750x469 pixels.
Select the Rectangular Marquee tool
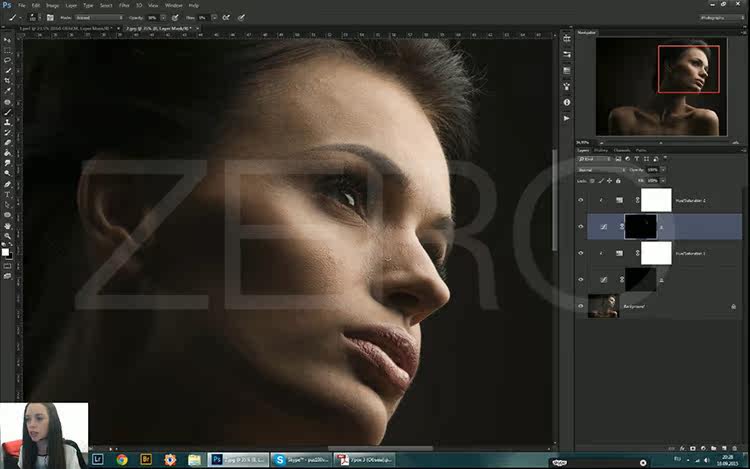click(x=7, y=50)
